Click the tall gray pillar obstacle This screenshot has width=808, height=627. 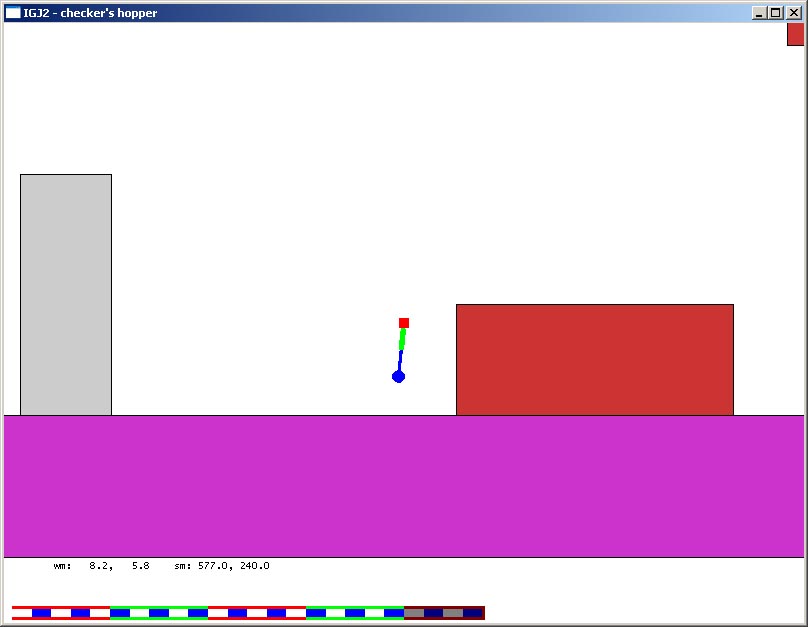coord(66,295)
